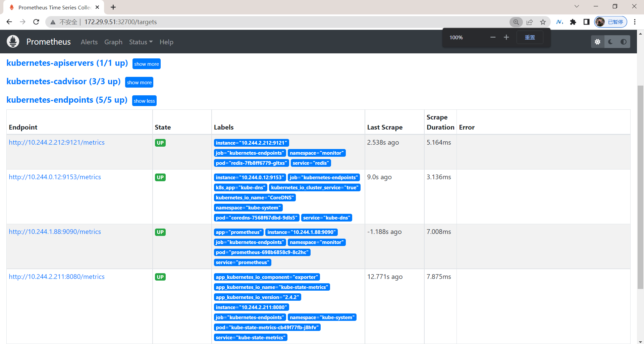
Task: Open the tab search chevron
Action: click(x=577, y=6)
